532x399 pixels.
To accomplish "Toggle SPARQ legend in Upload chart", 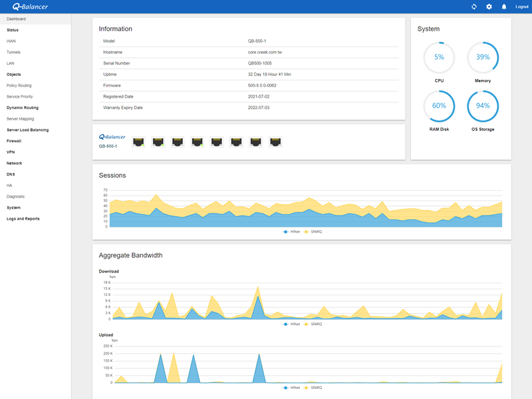I will coord(313,388).
